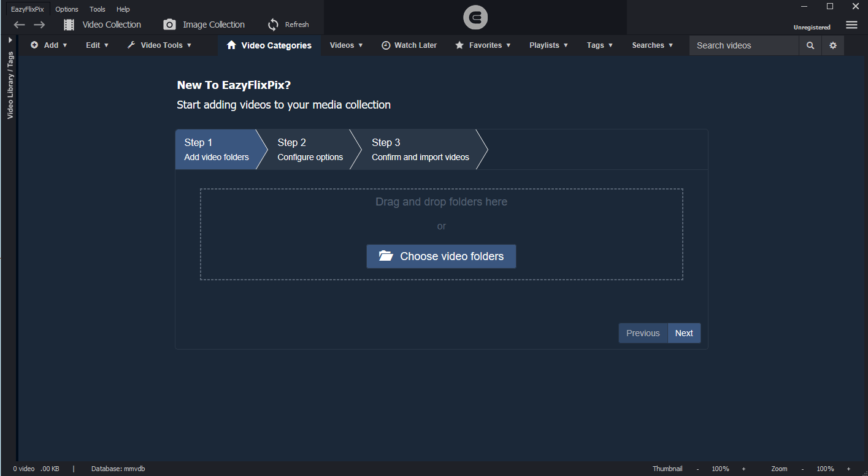
Task: Click the Video Collection label
Action: (112, 25)
